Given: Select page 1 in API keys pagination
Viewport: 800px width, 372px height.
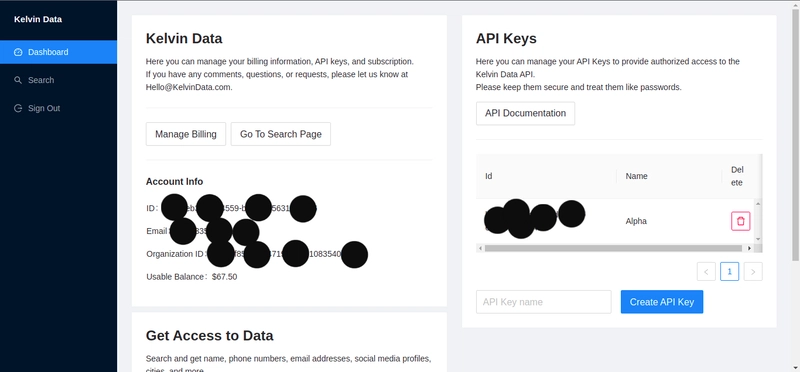Looking at the screenshot, I should tap(730, 271).
